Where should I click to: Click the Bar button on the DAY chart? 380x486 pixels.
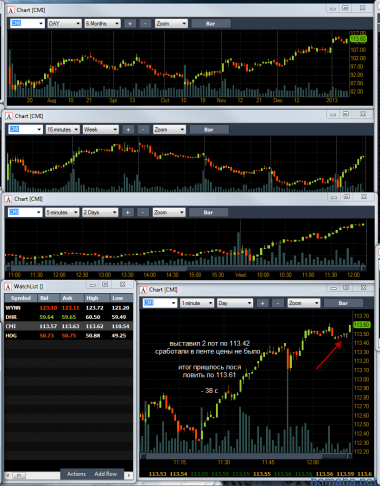tap(211, 24)
